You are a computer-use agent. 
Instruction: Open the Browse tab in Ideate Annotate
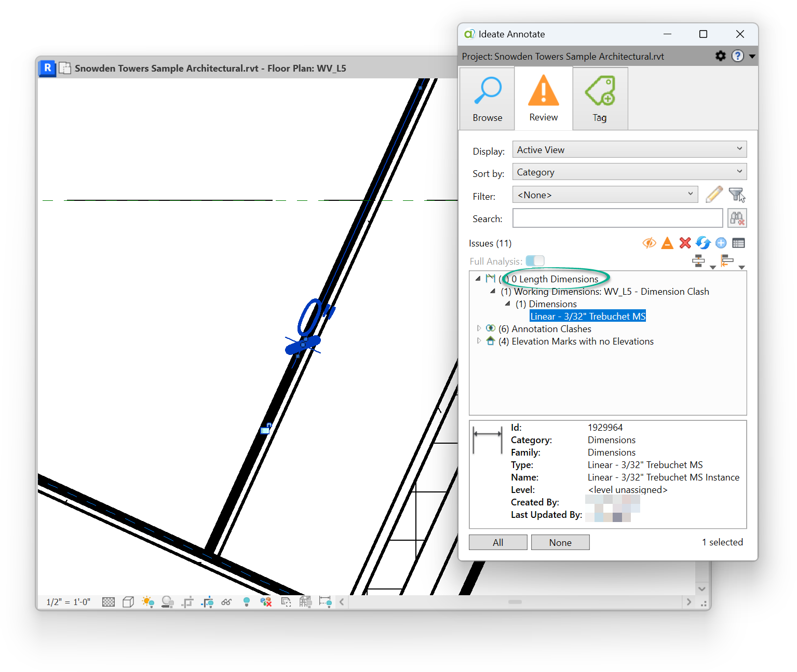click(x=487, y=99)
